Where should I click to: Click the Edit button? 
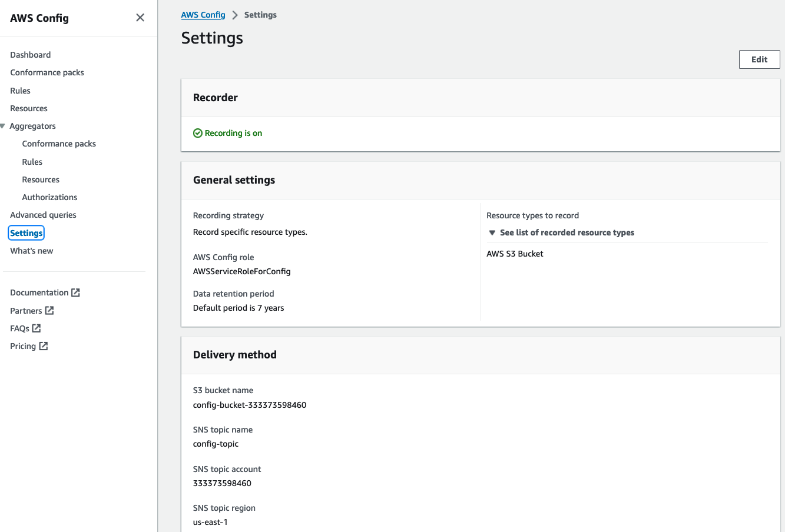[x=760, y=59]
